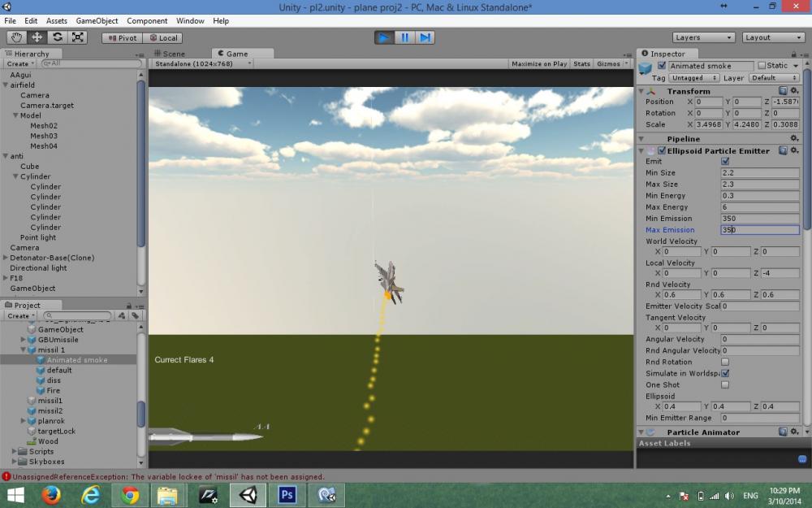Toggle Local handle rotation
812x508 pixels.
(x=162, y=38)
